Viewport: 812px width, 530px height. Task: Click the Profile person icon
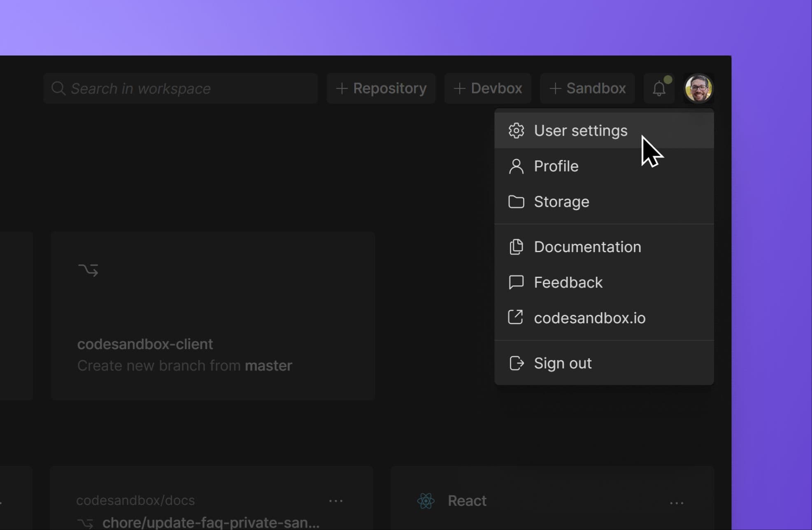(x=516, y=166)
